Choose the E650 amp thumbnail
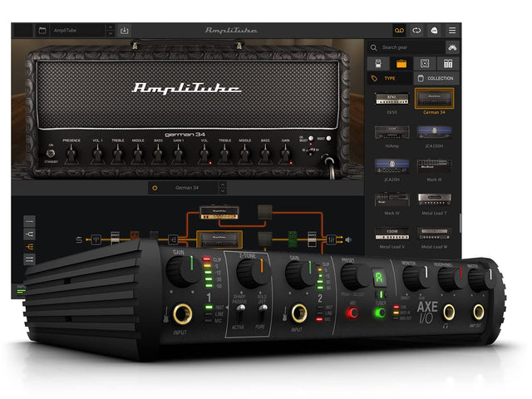The height and width of the screenshot is (399, 532). click(x=392, y=99)
